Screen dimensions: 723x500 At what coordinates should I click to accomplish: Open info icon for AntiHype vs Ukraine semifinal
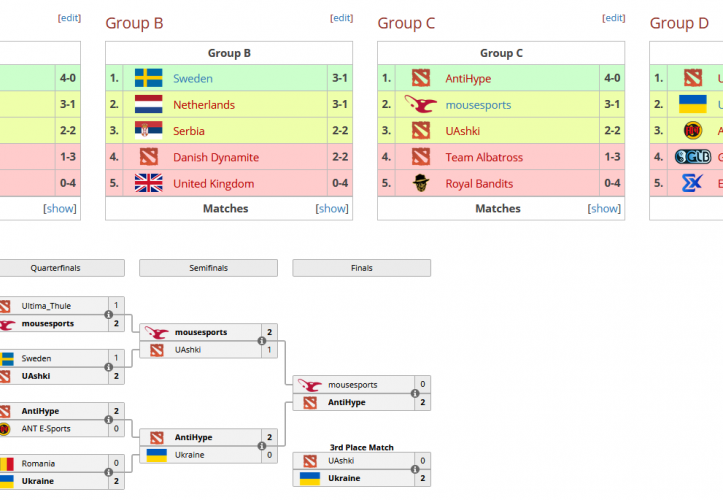click(x=262, y=446)
